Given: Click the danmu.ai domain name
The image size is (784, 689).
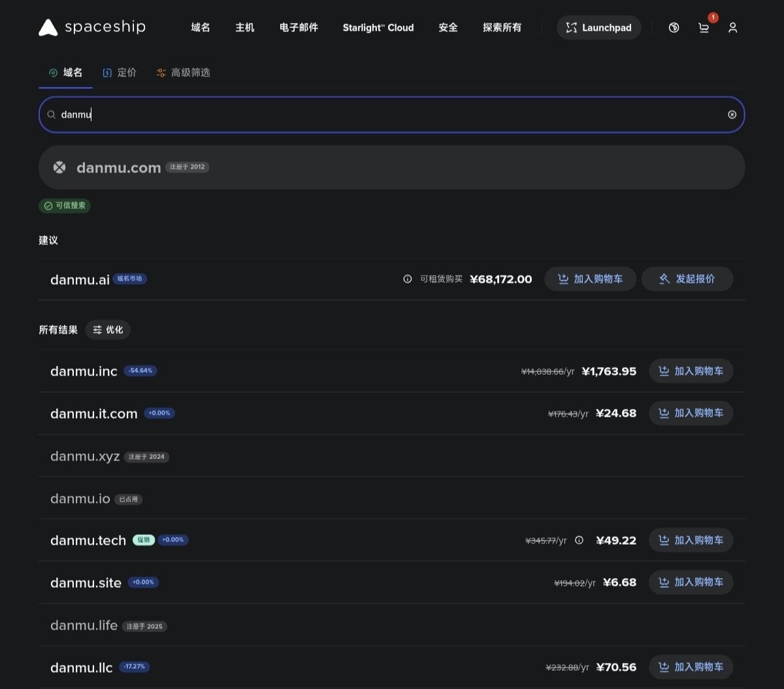Looking at the screenshot, I should 80,280.
